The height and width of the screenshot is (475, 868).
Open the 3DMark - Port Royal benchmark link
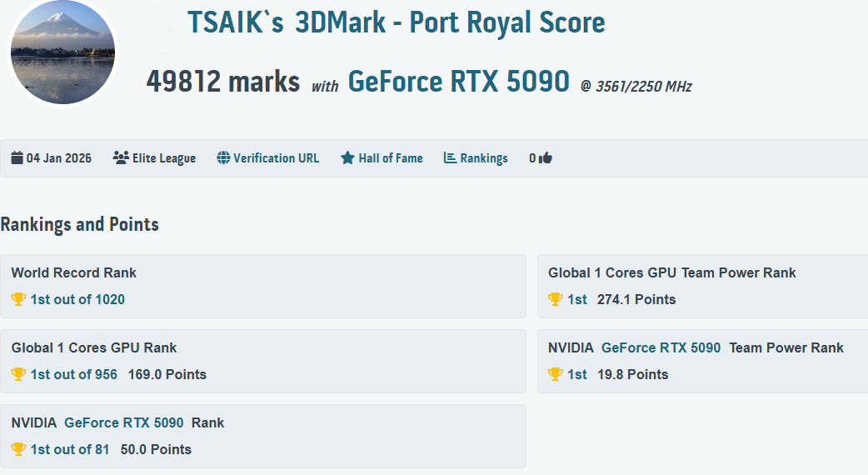pyautogui.click(x=450, y=22)
